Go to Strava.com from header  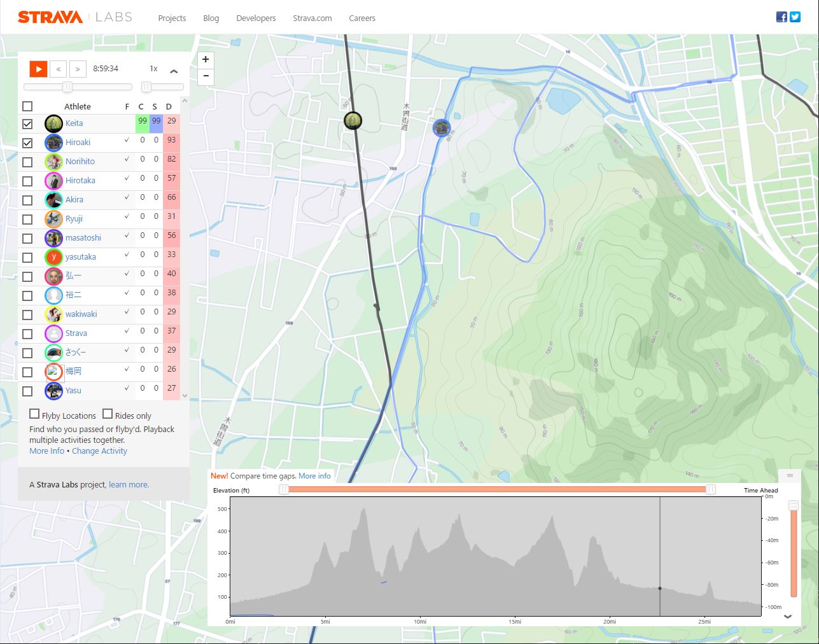pos(312,18)
